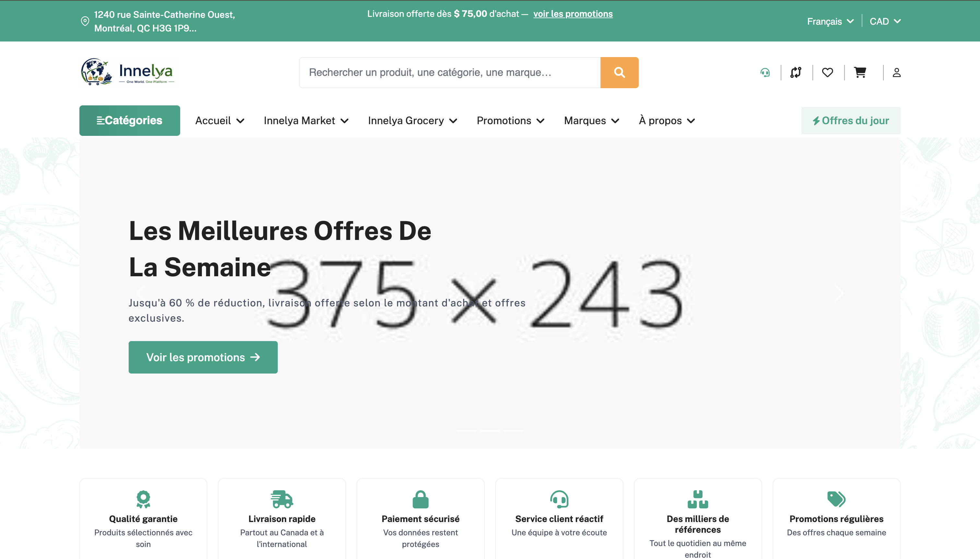
Task: Click the Service client réactif headset icon
Action: pos(559,499)
